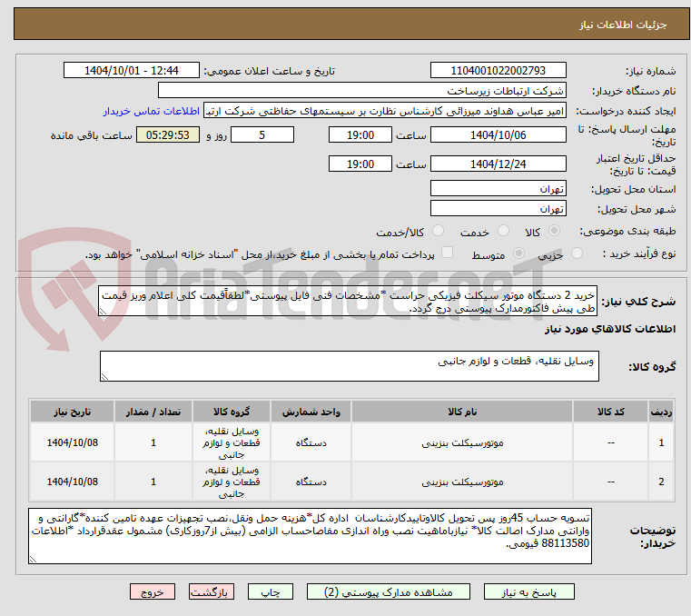The image size is (691, 616).
Task: Click the response deadline date 1404/10/06
Action: coord(498,135)
